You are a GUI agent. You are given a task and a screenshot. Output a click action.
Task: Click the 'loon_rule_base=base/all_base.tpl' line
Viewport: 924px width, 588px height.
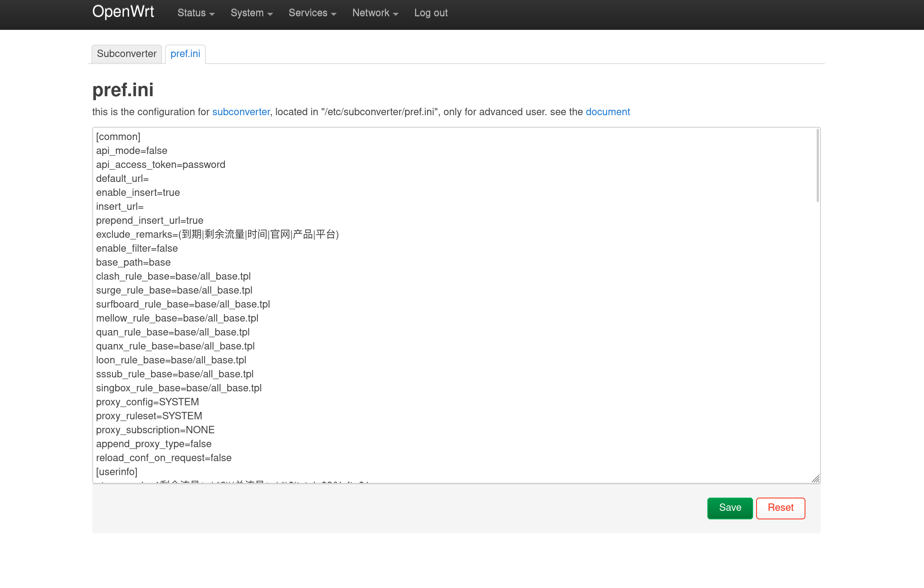click(171, 360)
